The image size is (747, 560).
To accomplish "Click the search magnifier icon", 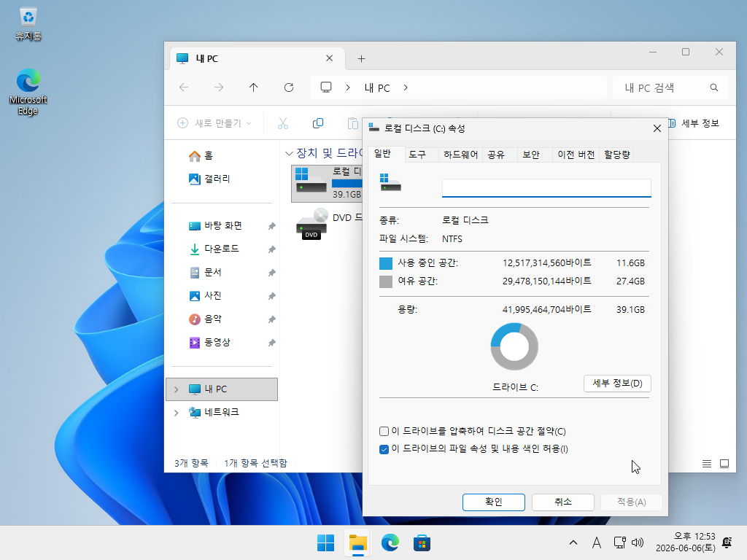I will 713,87.
